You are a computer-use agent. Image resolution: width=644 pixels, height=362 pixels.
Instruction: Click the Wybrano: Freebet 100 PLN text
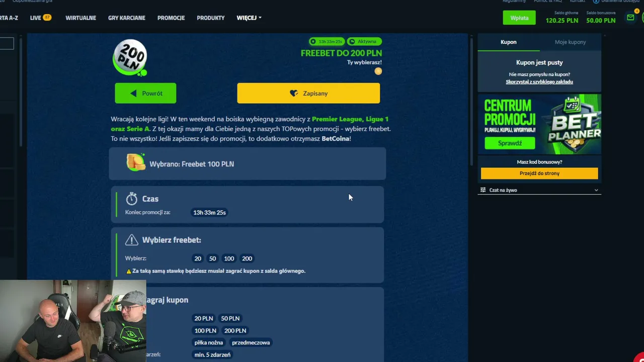pyautogui.click(x=192, y=164)
